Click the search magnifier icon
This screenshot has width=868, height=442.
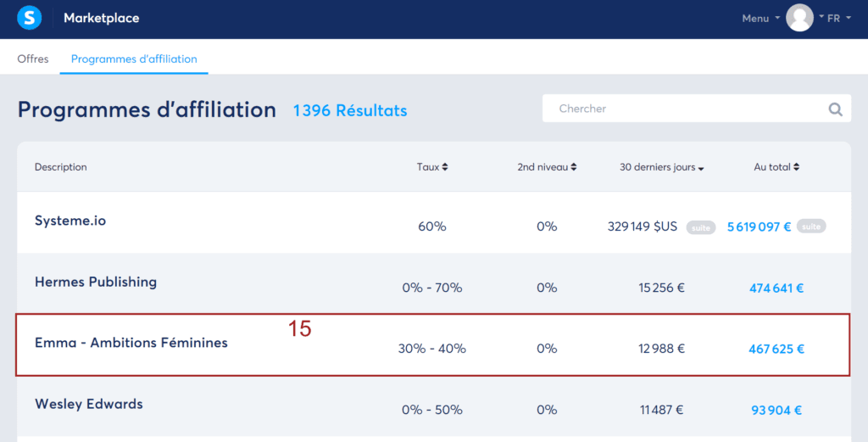[x=835, y=109]
